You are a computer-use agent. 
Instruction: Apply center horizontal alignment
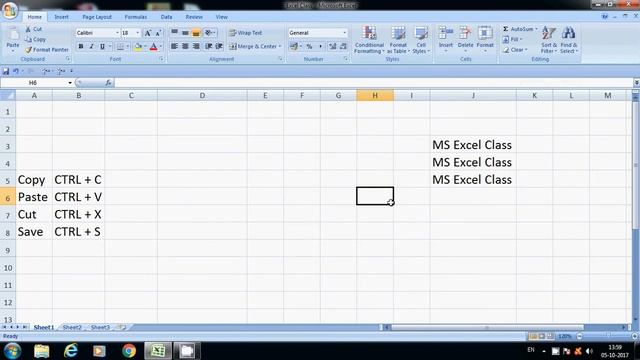[185, 46]
